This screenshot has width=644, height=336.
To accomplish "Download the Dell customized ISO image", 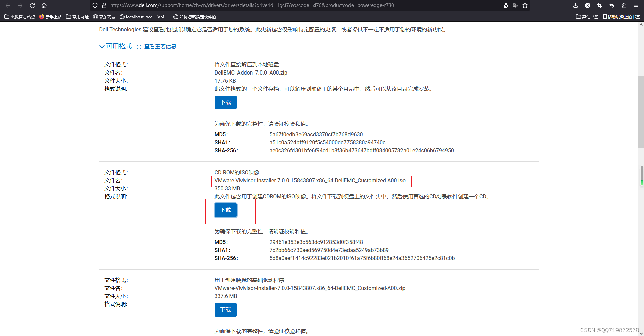I will click(226, 210).
